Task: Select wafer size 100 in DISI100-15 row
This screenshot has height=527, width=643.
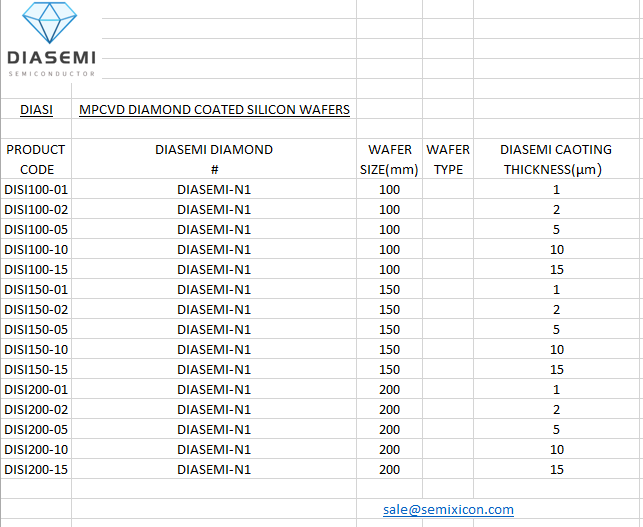Action: point(390,269)
